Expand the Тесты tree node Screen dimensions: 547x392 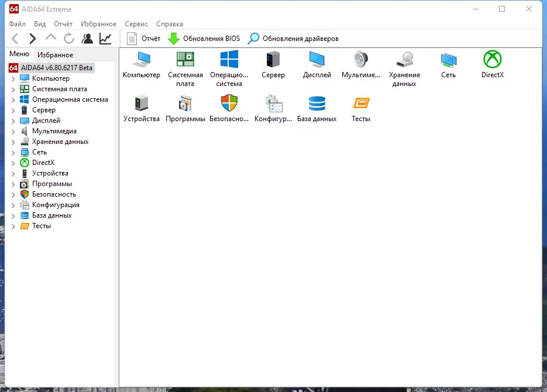point(13,226)
